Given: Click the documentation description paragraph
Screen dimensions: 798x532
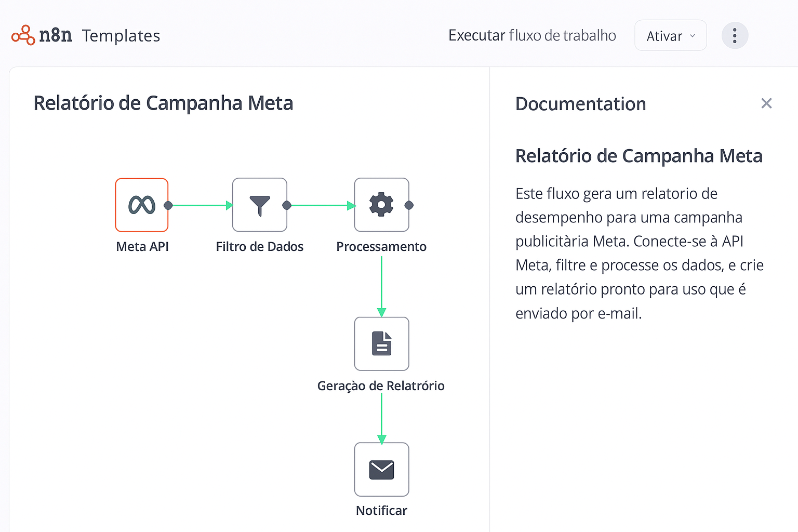Looking at the screenshot, I should click(639, 254).
